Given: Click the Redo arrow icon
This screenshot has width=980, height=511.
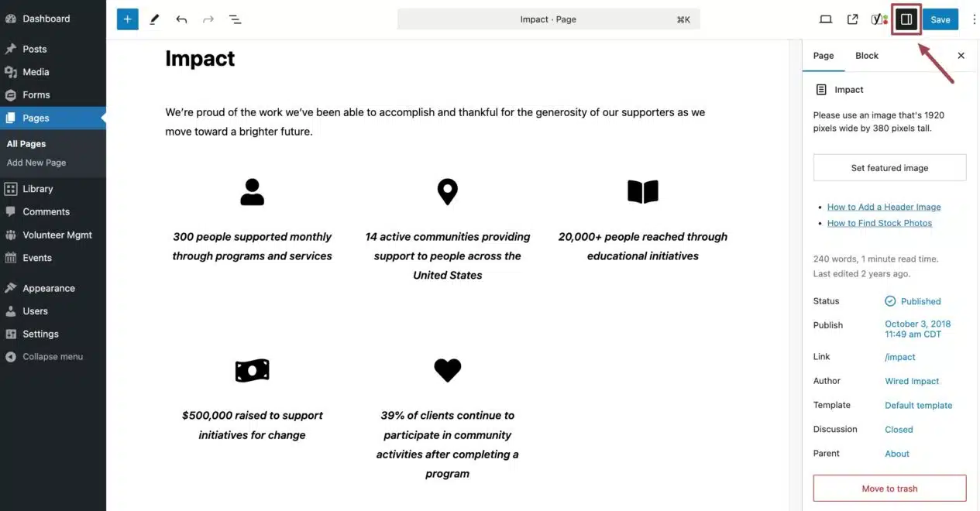Looking at the screenshot, I should point(208,19).
